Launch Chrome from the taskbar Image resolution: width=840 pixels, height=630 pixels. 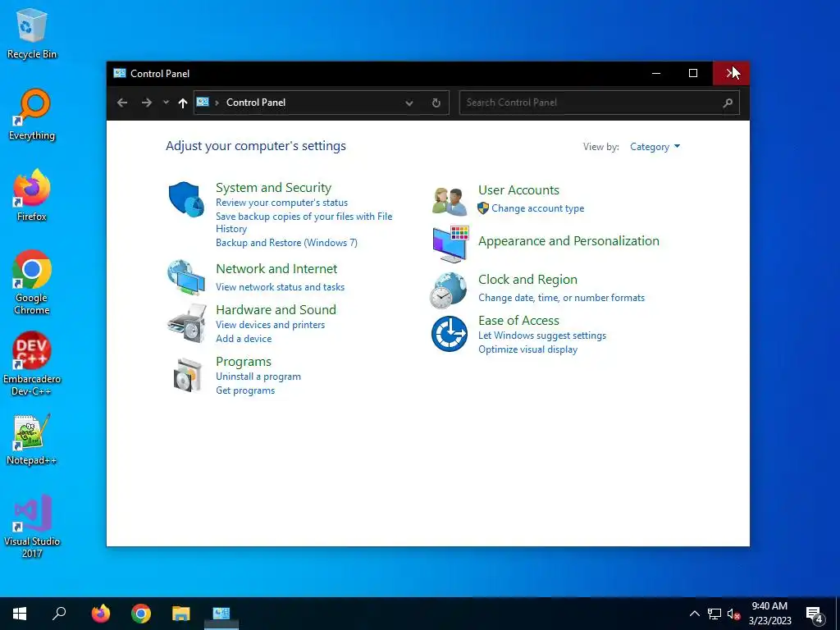coord(141,614)
